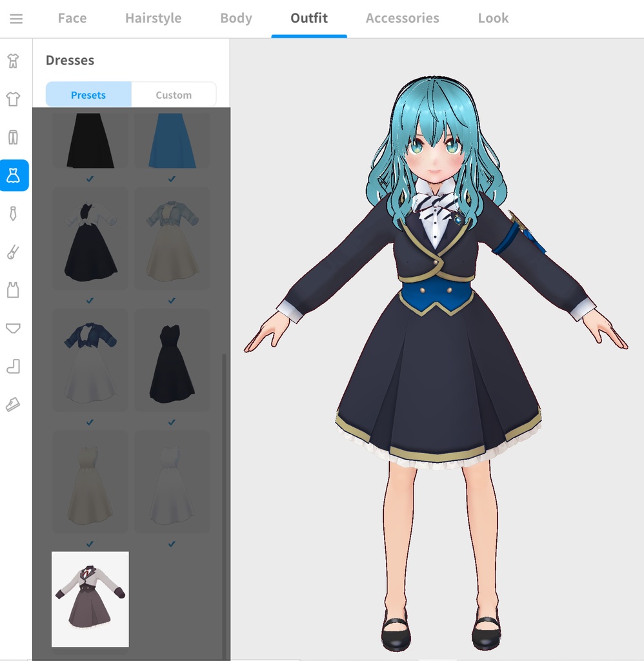Select the gray school uniform dress thumbnail
This screenshot has height=661, width=644.
[90, 599]
